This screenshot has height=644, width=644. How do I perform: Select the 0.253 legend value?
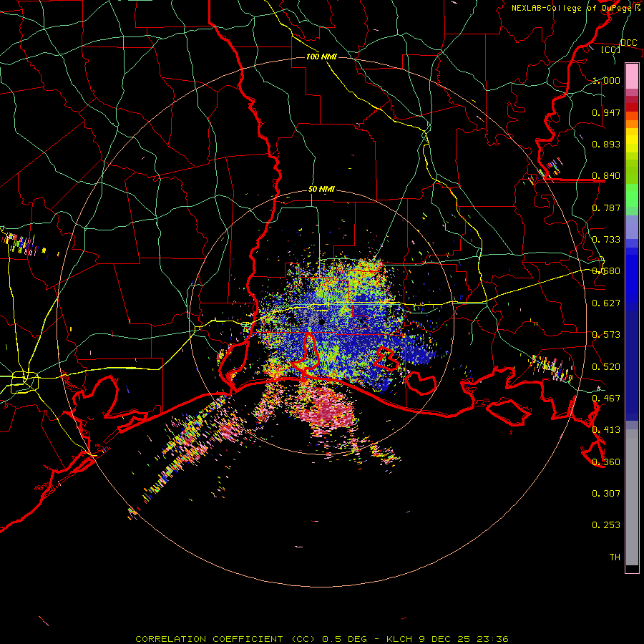pyautogui.click(x=606, y=525)
